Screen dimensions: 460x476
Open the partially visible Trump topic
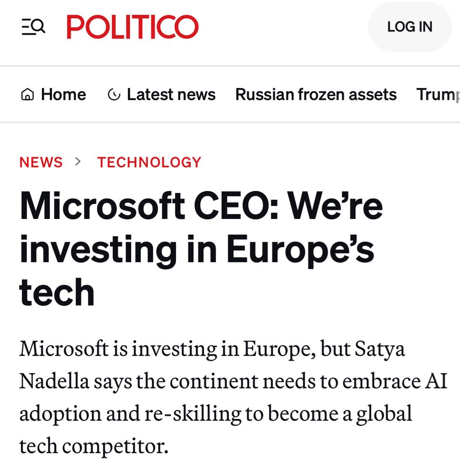pos(438,94)
